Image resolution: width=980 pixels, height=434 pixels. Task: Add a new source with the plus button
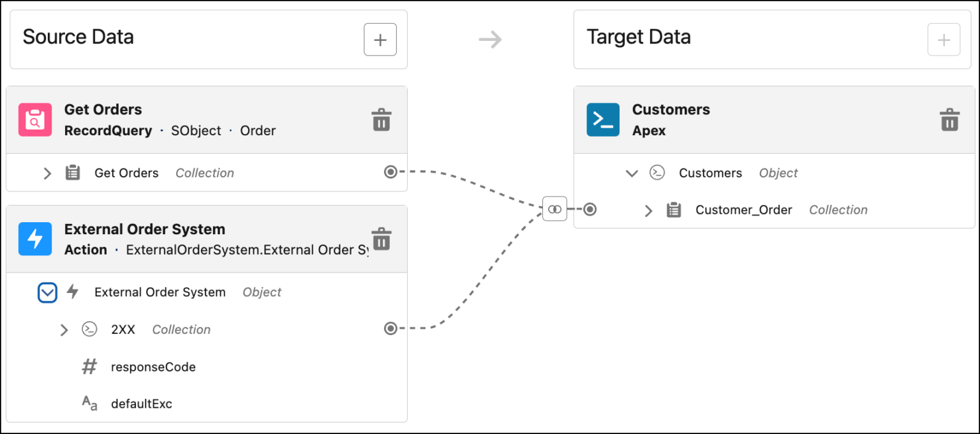coord(380,39)
